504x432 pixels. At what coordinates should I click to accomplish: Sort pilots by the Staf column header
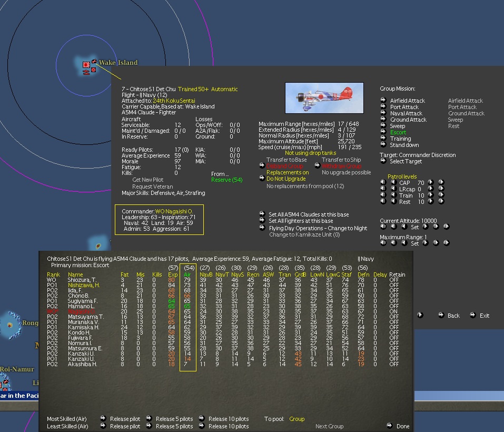tap(346, 274)
